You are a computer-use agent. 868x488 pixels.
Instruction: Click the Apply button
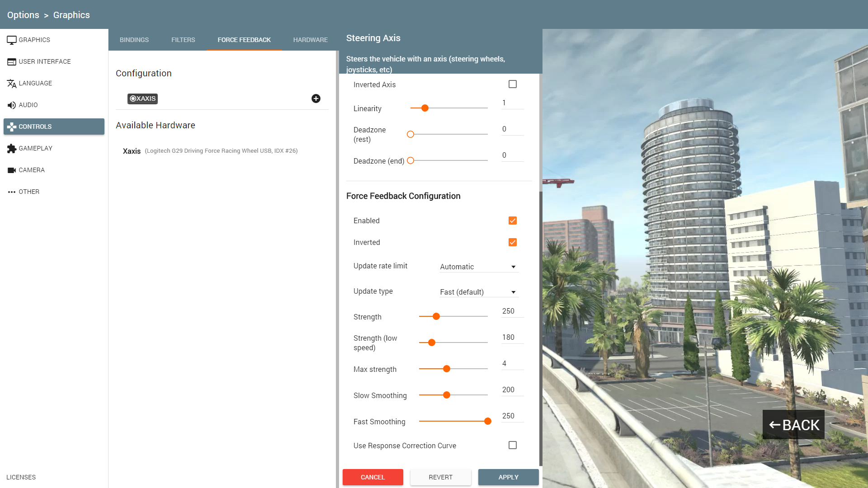click(508, 477)
